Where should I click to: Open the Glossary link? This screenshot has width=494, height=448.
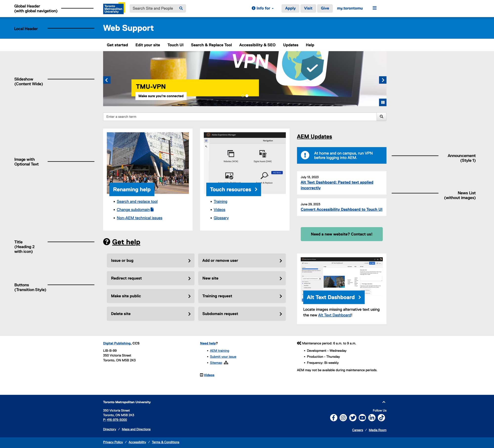tap(221, 218)
